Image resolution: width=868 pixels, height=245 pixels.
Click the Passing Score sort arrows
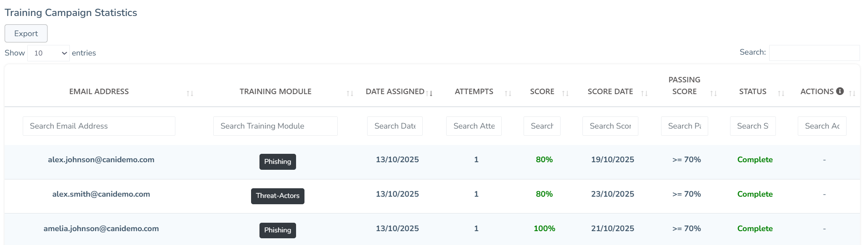pyautogui.click(x=713, y=93)
